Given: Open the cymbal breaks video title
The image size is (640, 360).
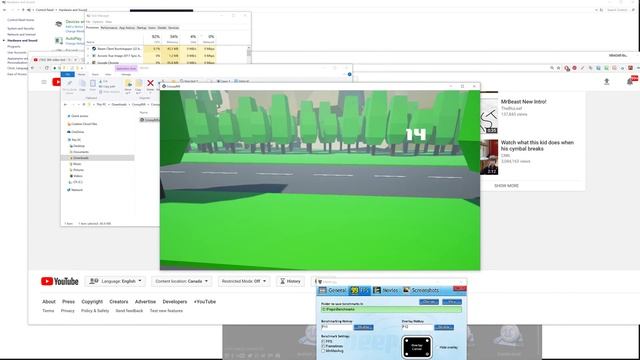Looking at the screenshot, I should 537,146.
